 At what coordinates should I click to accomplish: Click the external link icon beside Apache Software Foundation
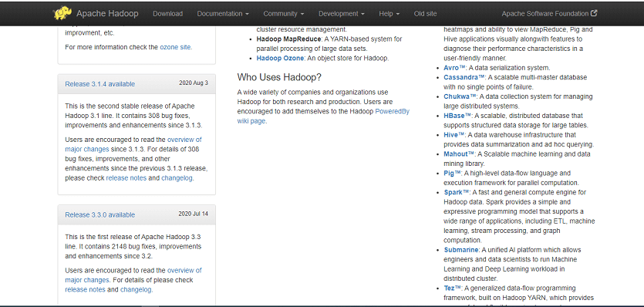coord(594,13)
